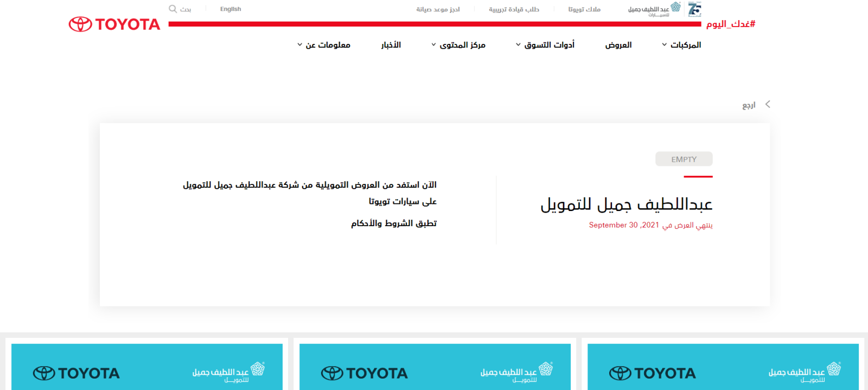Click Toyota logo on middle teal card
The image size is (868, 390).
(365, 373)
